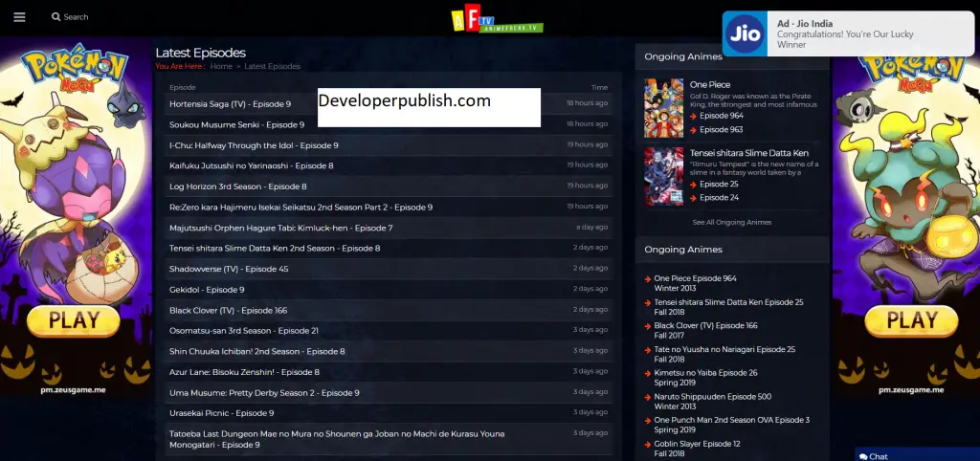Open Shadowverse (TV) Episode 45
Viewport: 980px width, 461px height.
[x=229, y=269]
